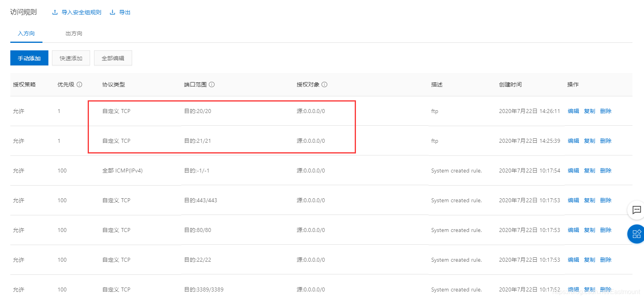Copy the rule for port 22/22
This screenshot has width=644, height=299.
coord(590,260)
